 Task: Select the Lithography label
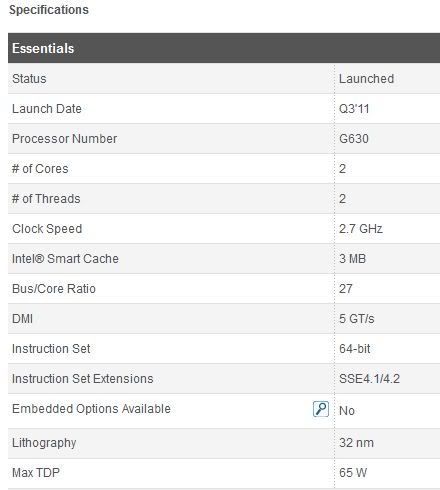click(44, 443)
